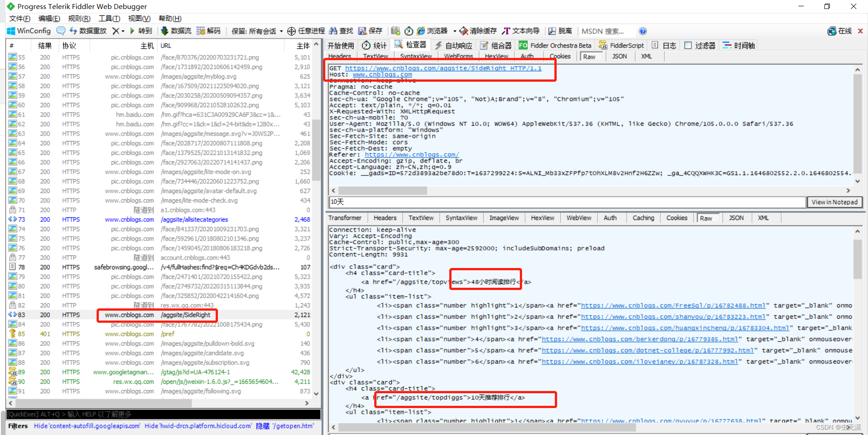Sort sessions by 结果 result column
This screenshot has height=435, width=868.
[x=45, y=45]
